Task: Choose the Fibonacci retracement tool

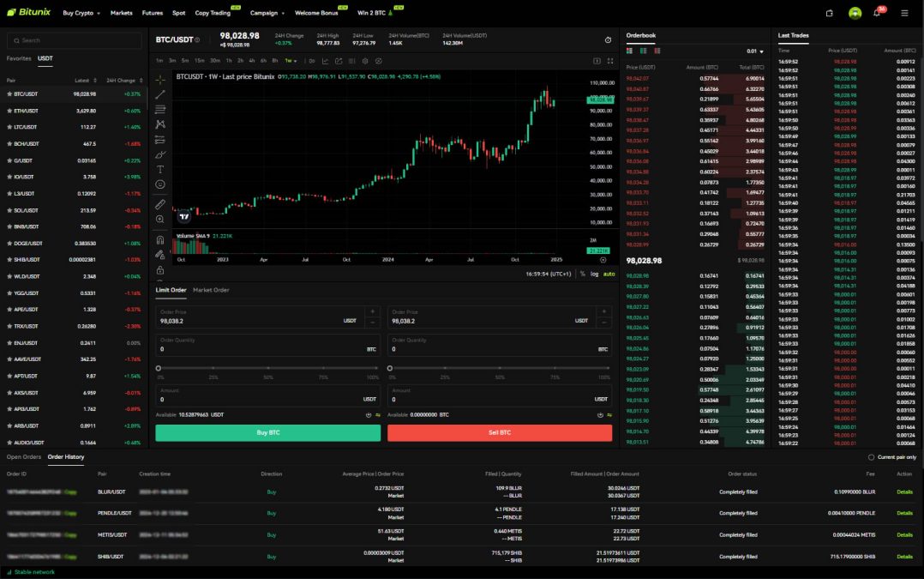Action: (159, 109)
